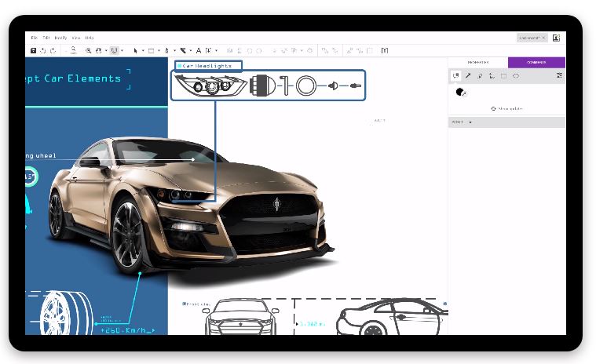Viewport: 596px width, 364px height.
Task: Select the Pan hand tool
Action: (x=99, y=50)
